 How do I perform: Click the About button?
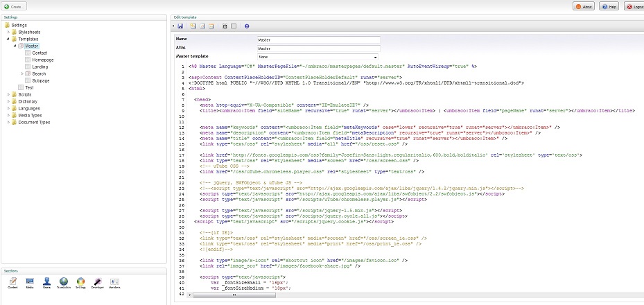coord(583,6)
